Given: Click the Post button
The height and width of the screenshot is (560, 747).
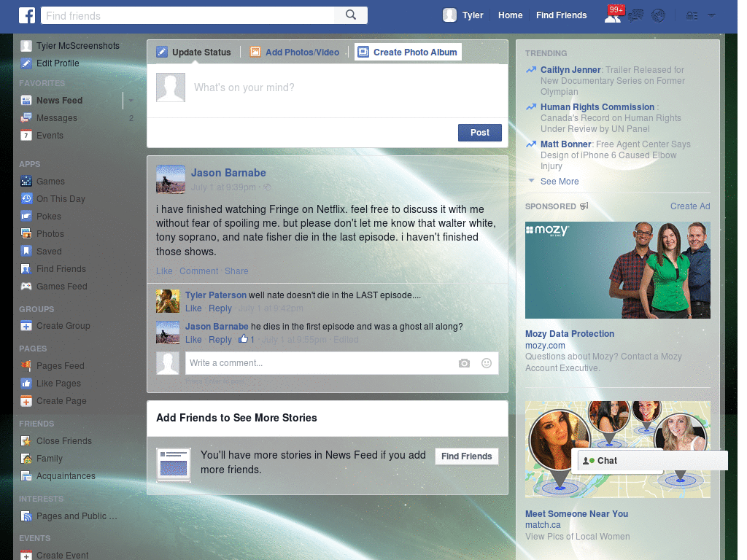Looking at the screenshot, I should [x=480, y=133].
